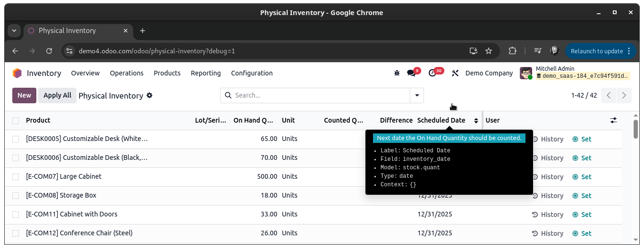644x249 pixels.
Task: Click the Inventory app name
Action: pyautogui.click(x=44, y=73)
